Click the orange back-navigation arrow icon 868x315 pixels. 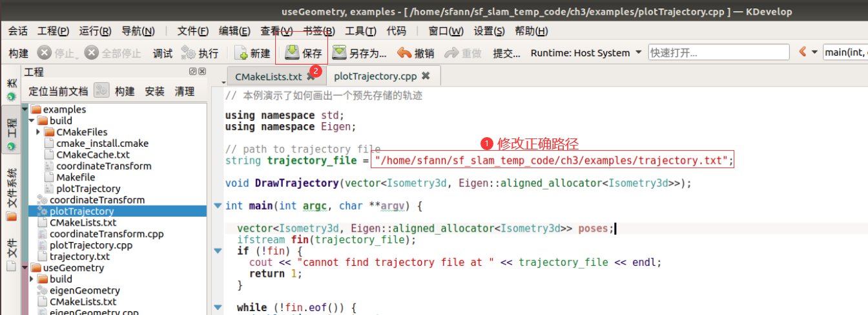[803, 52]
